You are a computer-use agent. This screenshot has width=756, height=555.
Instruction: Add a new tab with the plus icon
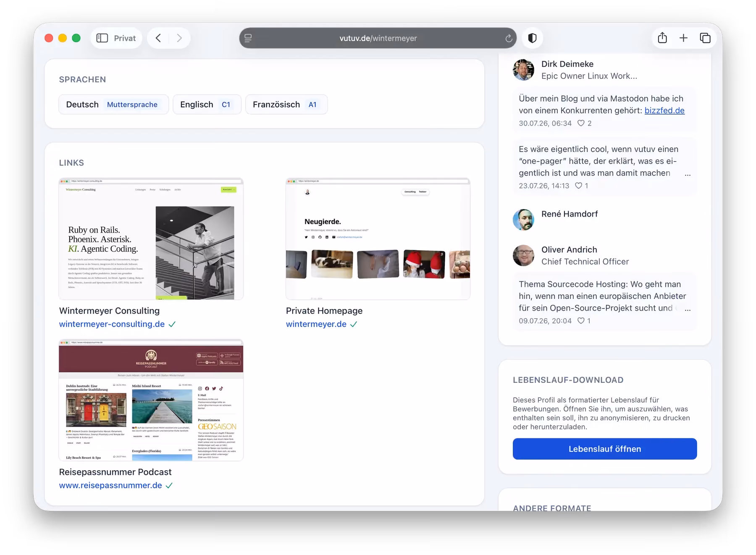click(x=683, y=38)
